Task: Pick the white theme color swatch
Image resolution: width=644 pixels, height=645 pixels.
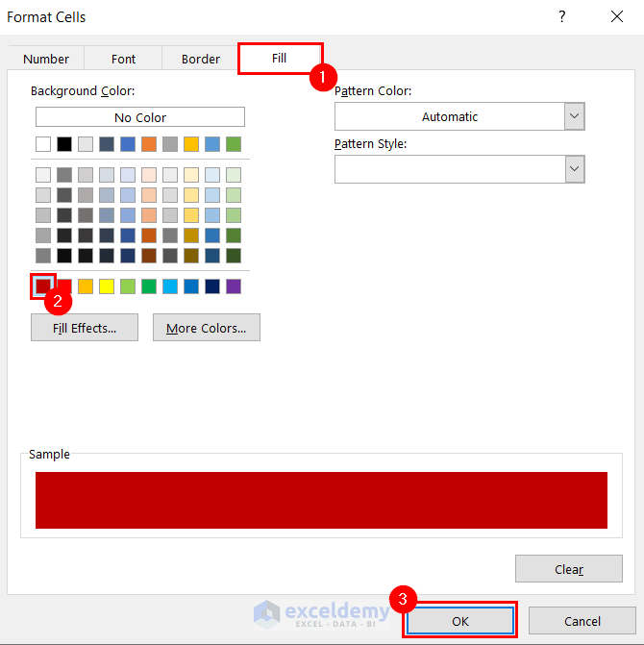Action: pos(43,144)
